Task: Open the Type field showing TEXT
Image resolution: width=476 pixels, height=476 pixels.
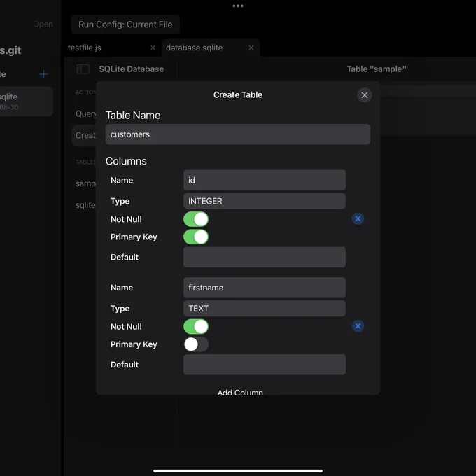Action: coord(265,309)
